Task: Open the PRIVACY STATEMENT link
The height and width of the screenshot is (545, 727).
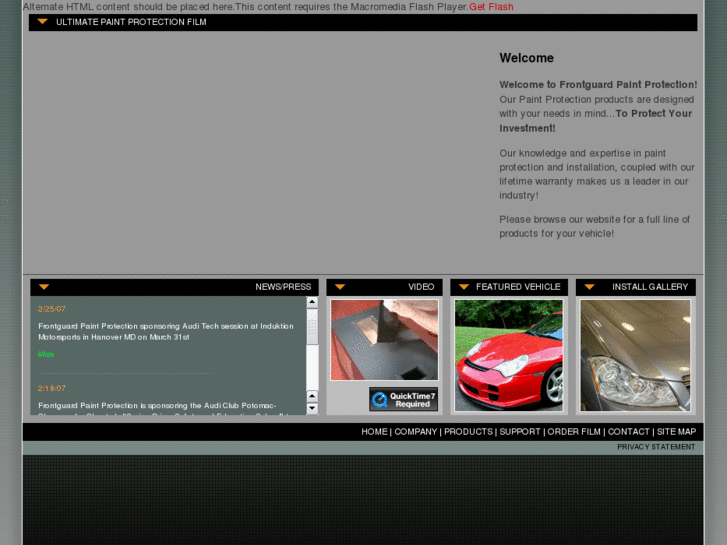Action: click(x=656, y=447)
